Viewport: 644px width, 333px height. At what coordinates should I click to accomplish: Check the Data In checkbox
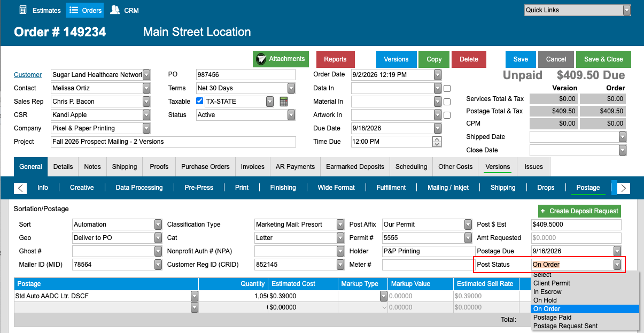click(447, 88)
